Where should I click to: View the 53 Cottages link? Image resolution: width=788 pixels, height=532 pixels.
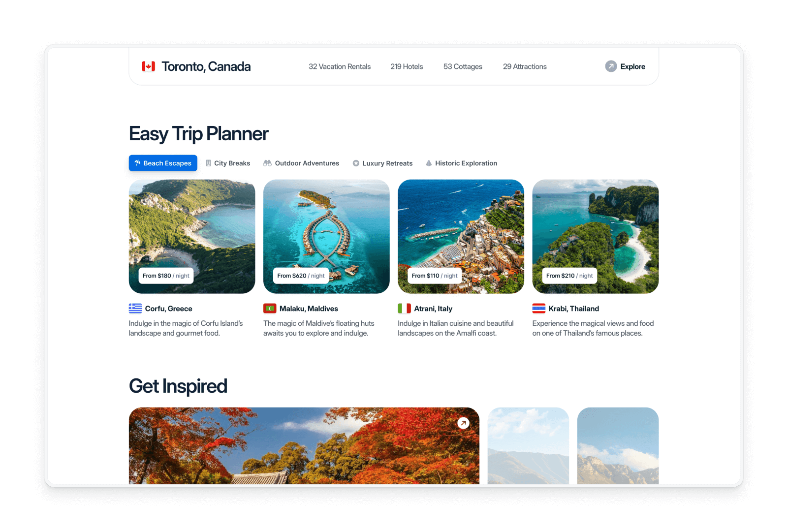tap(463, 66)
